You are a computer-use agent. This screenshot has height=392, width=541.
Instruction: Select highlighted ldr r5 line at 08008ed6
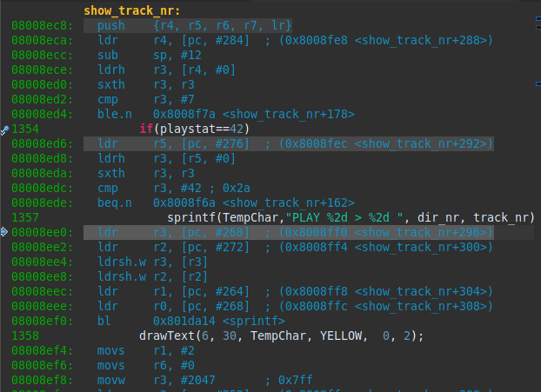pos(289,143)
